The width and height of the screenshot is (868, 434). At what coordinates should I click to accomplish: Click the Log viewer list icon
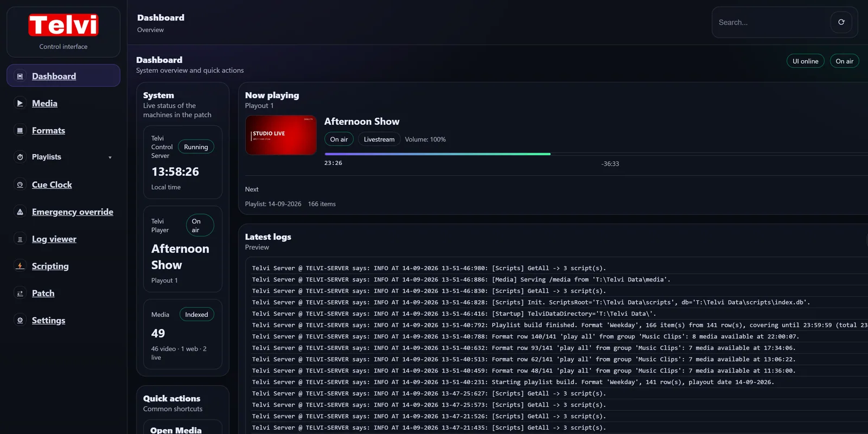[x=20, y=239]
